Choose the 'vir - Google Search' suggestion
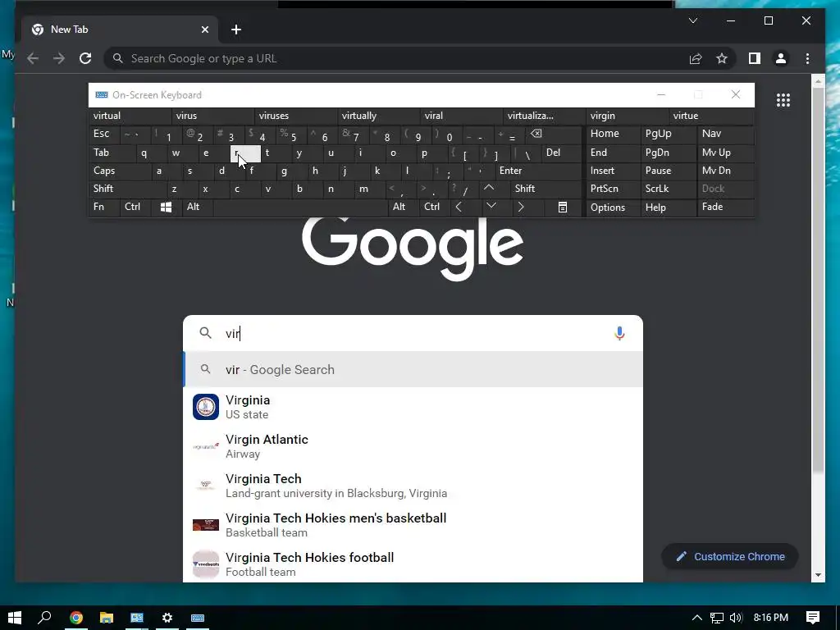Viewport: 840px width, 630px height. [x=413, y=370]
